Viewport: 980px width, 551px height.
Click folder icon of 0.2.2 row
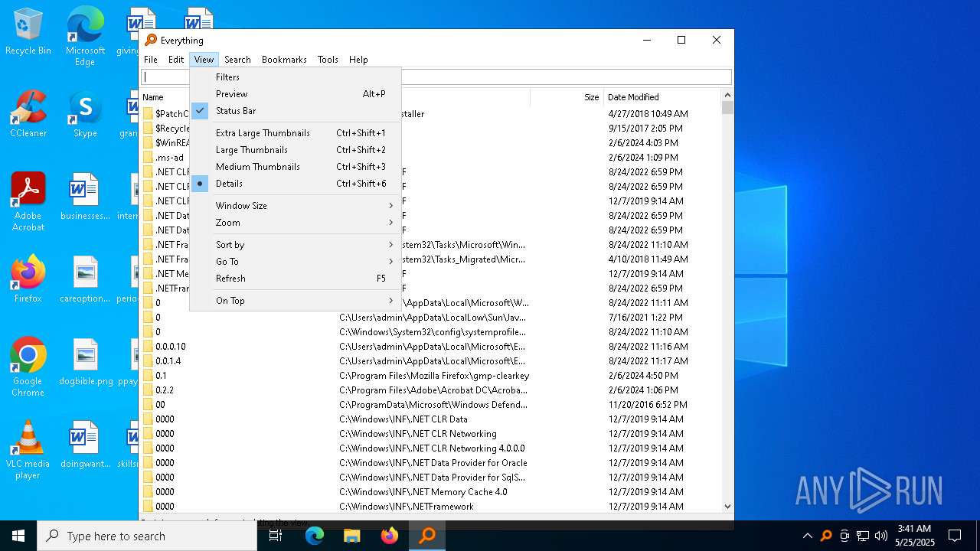pyautogui.click(x=148, y=390)
